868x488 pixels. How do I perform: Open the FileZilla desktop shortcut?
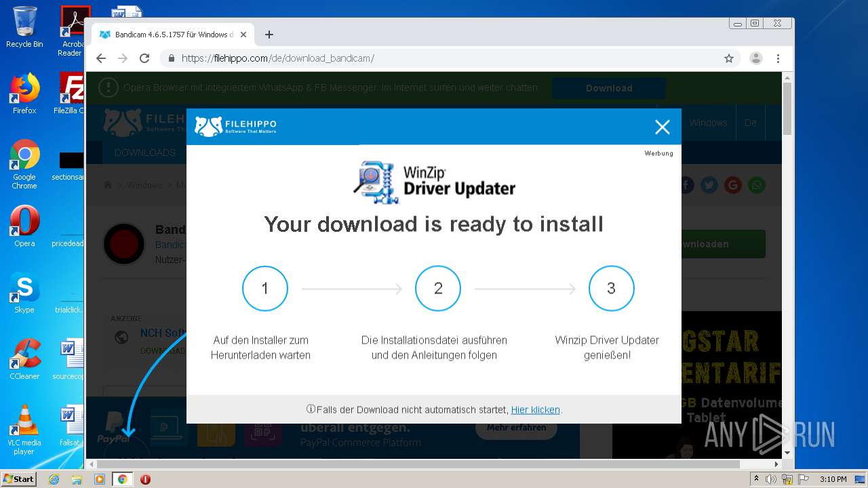tap(71, 94)
